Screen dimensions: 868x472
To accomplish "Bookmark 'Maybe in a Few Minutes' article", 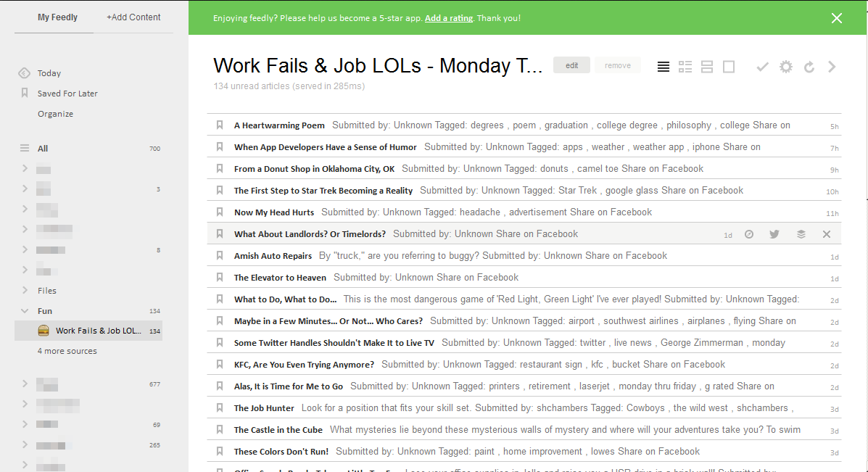I will pyautogui.click(x=220, y=321).
